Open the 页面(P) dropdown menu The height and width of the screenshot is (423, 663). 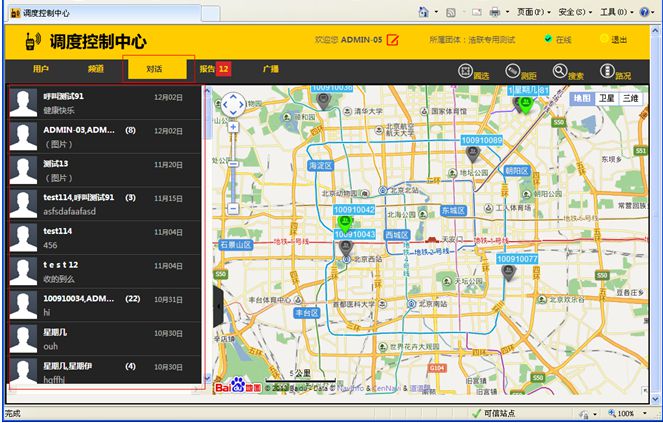(x=534, y=12)
